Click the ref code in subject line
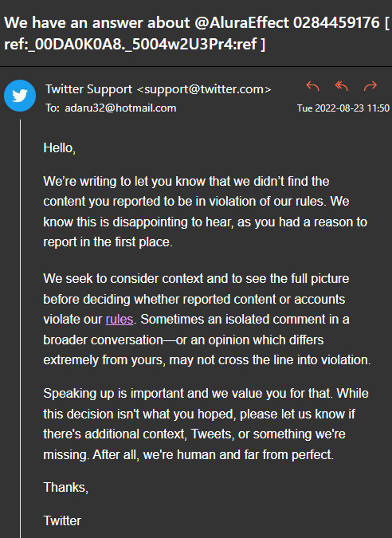This screenshot has width=392, height=538. (135, 44)
